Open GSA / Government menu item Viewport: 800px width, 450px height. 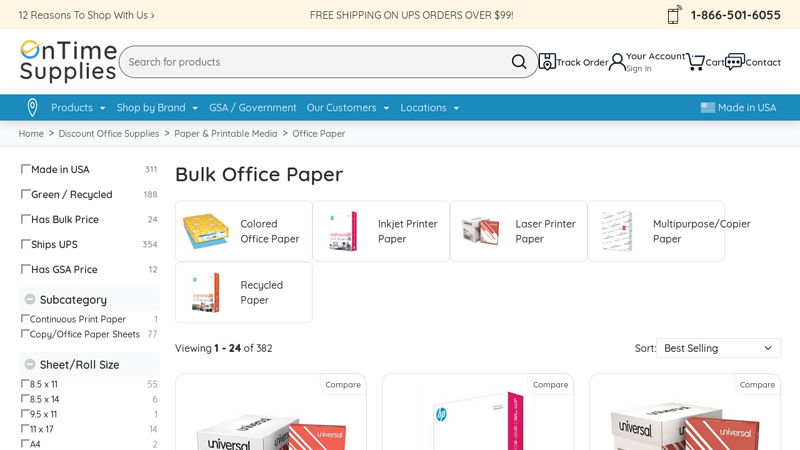tap(253, 108)
